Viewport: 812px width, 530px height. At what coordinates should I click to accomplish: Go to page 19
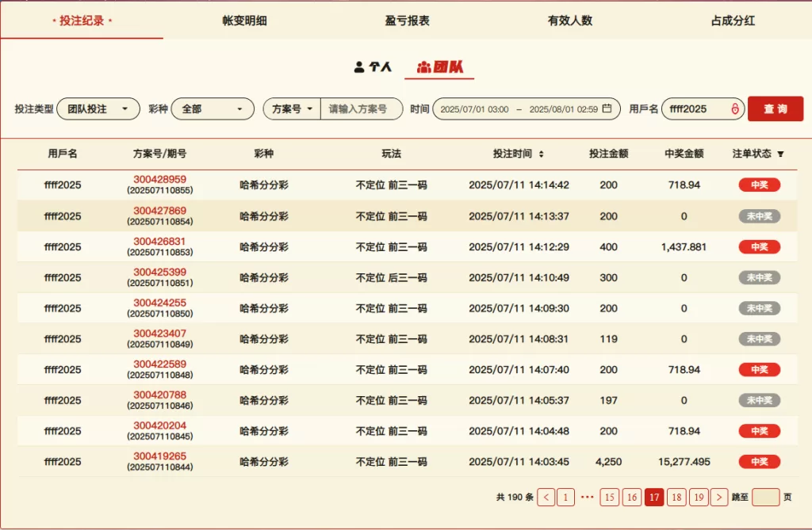click(699, 498)
